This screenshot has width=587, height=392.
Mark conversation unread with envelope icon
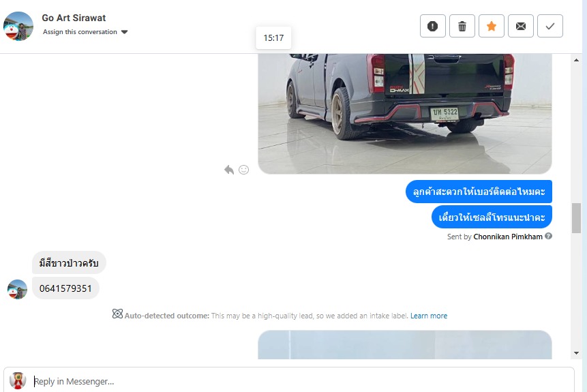point(520,26)
